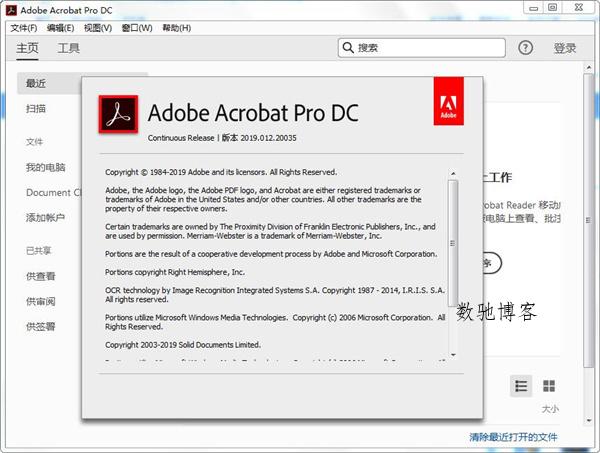600x453 pixels.
Task: Click the 登录 sign-in button
Action: coord(565,48)
